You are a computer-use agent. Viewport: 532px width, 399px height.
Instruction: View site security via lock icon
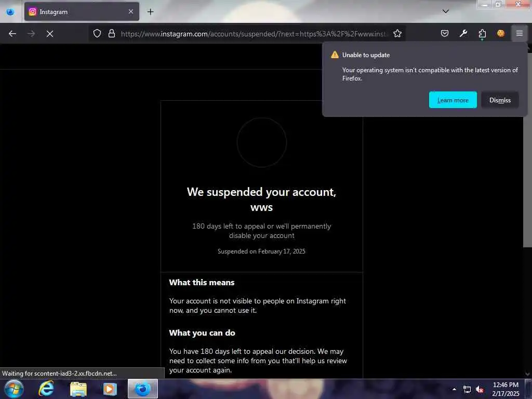coord(112,34)
